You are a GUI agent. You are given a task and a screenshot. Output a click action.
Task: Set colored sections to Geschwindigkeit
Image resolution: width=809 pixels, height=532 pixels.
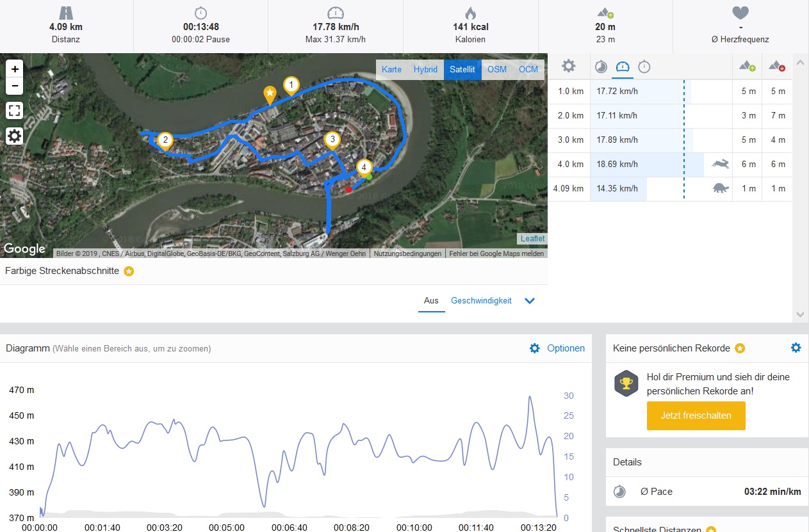481,301
